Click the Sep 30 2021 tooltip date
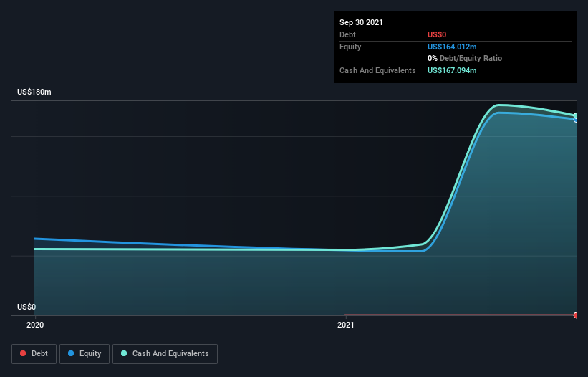 (x=361, y=22)
